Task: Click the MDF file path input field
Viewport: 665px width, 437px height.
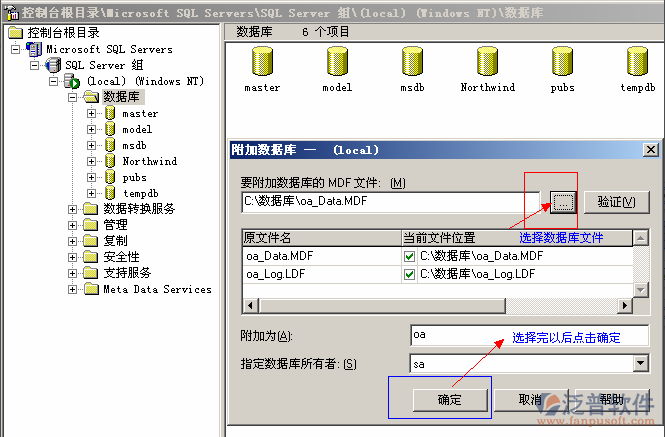Action: click(391, 202)
